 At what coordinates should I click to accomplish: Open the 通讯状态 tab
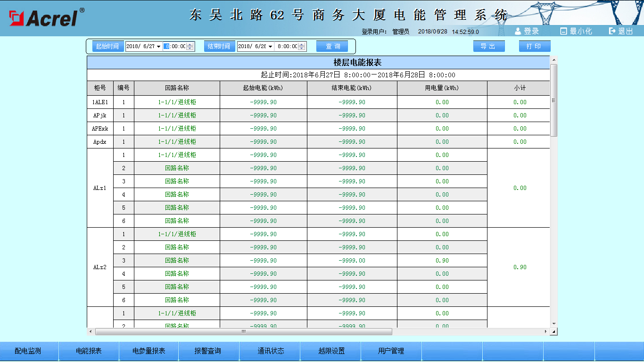pyautogui.click(x=271, y=351)
